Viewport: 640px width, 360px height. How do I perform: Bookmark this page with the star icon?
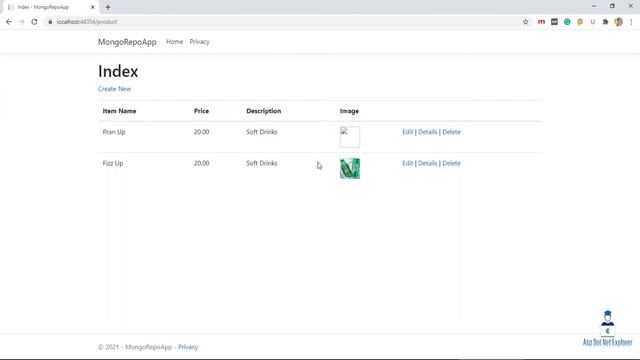pyautogui.click(x=526, y=22)
